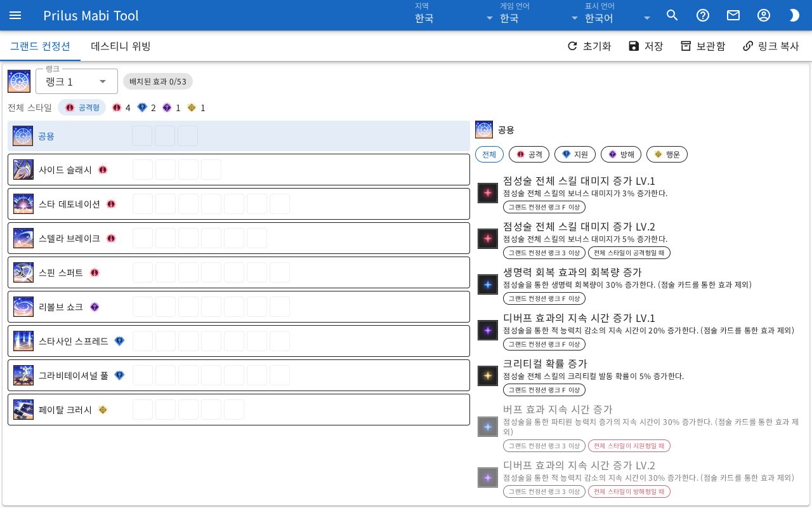Open the 보관함 storage button
812x508 pixels.
pyautogui.click(x=703, y=46)
